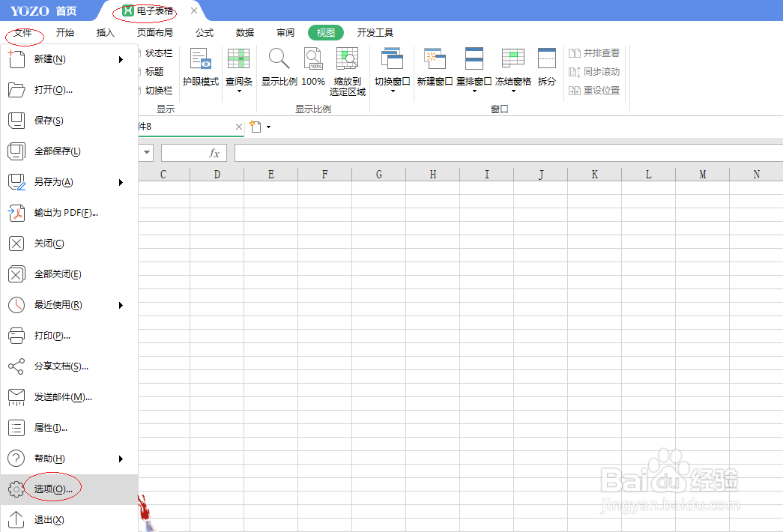
Task: Switch to the Review (审阅) tab
Action: point(285,32)
